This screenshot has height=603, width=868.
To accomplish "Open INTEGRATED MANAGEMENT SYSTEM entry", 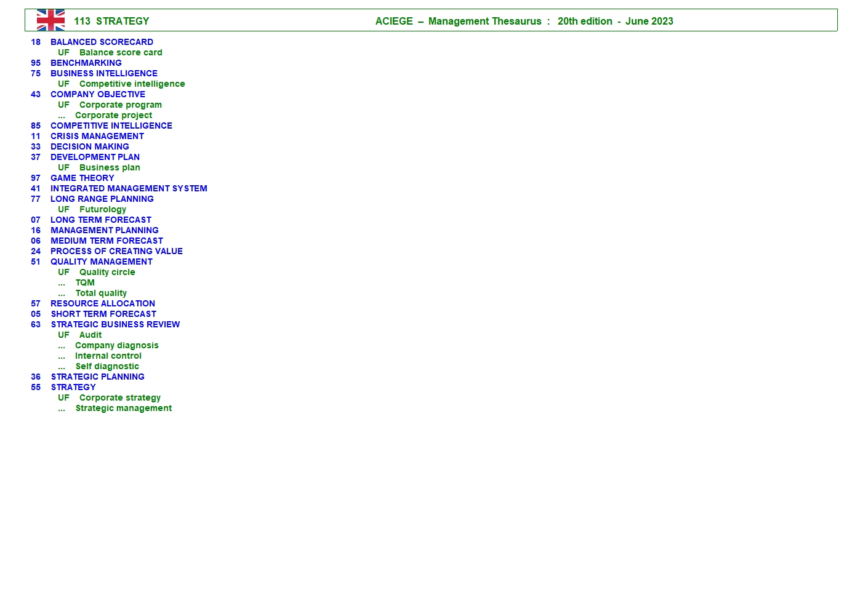I will coord(129,188).
